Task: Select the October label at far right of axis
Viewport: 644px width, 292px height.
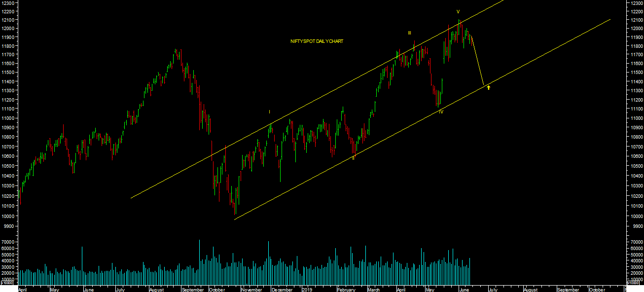Action: click(x=597, y=290)
